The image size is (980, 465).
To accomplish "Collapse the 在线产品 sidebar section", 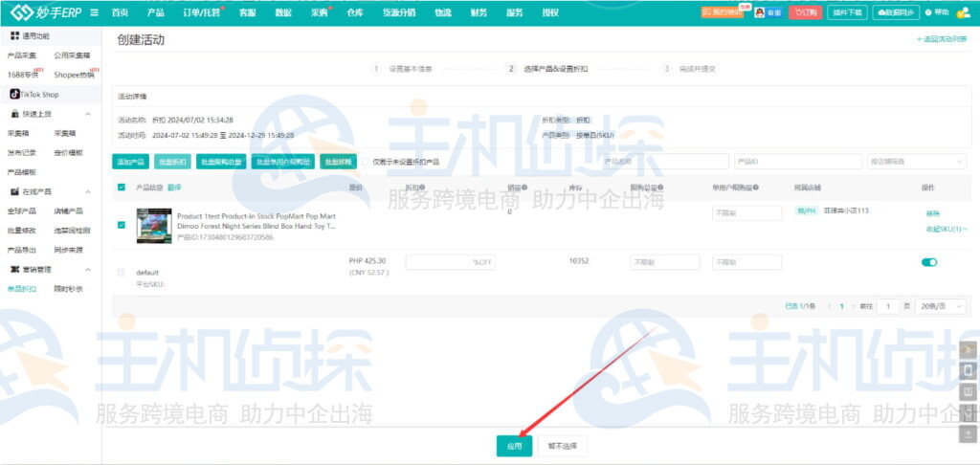I will tap(87, 191).
